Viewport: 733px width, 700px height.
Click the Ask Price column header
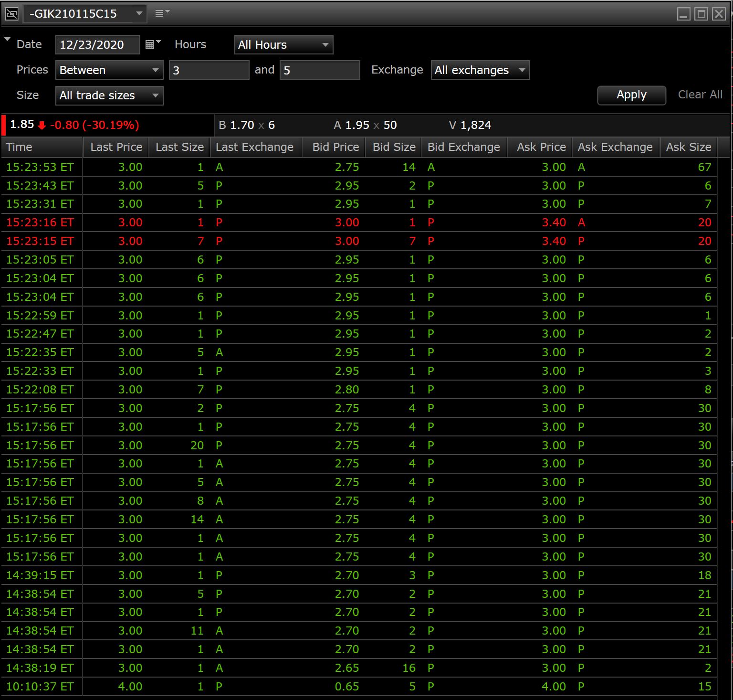point(540,147)
